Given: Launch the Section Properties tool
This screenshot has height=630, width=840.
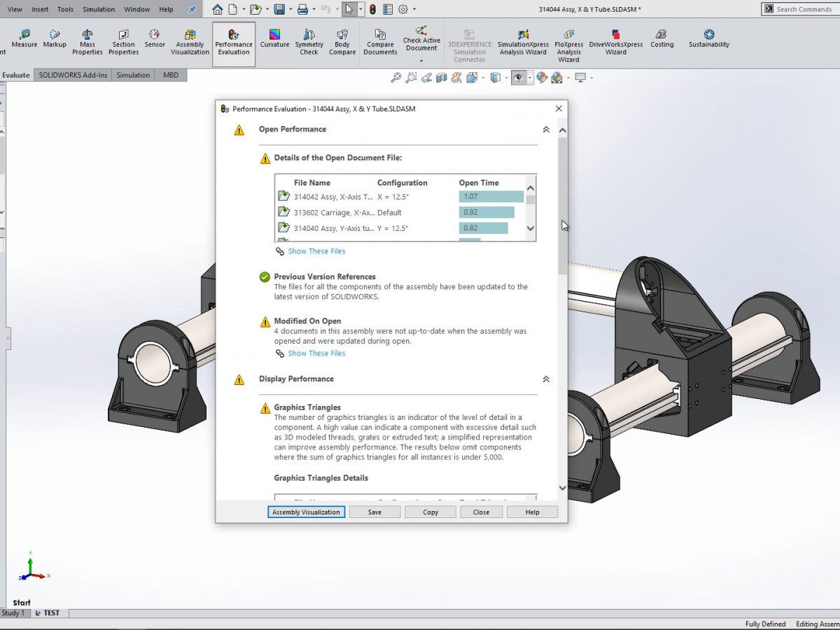Looking at the screenshot, I should pos(123,42).
